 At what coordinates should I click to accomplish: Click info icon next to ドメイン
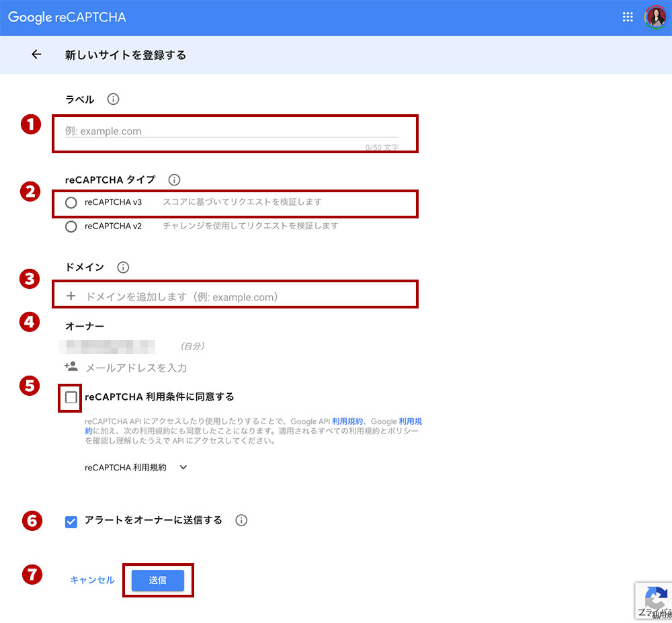tap(122, 267)
